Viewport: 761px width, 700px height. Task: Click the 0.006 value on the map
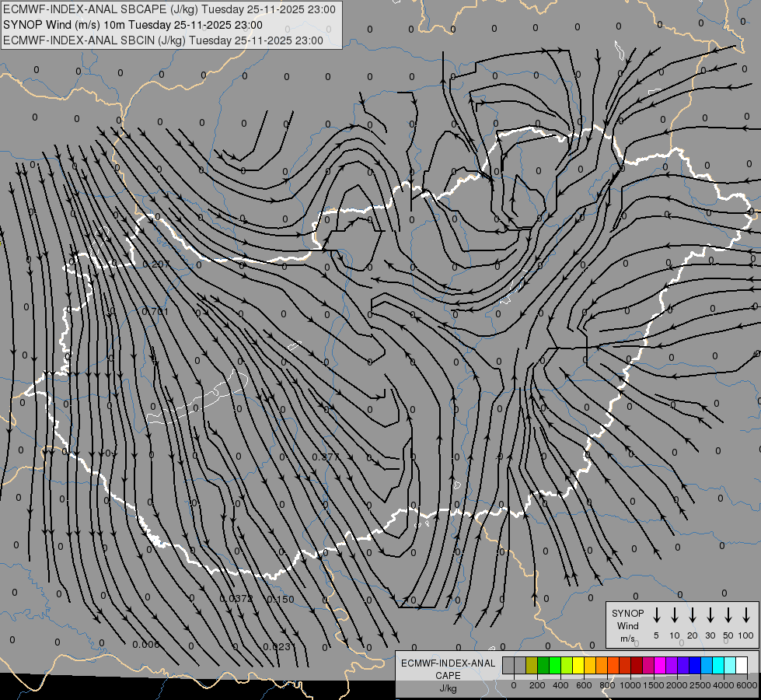pyautogui.click(x=146, y=644)
